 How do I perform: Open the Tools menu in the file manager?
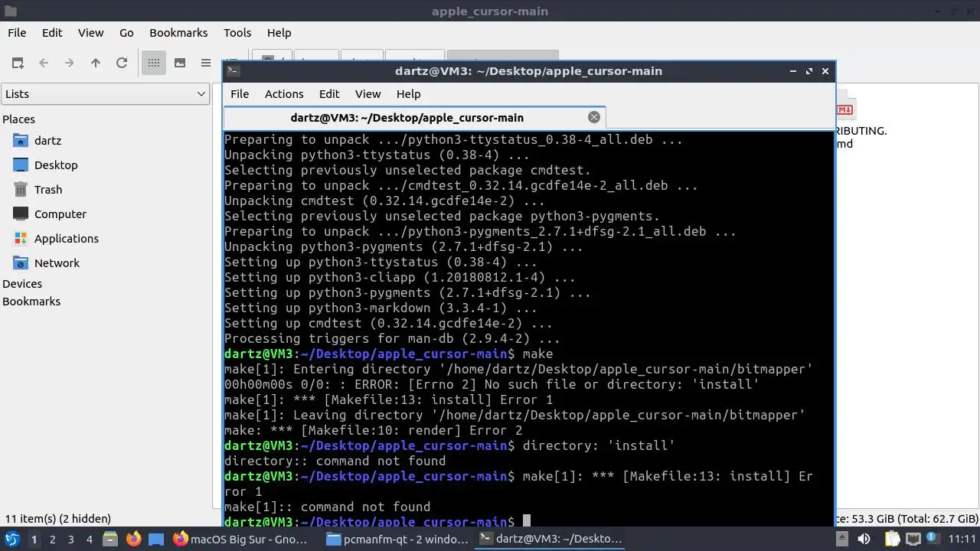(237, 33)
